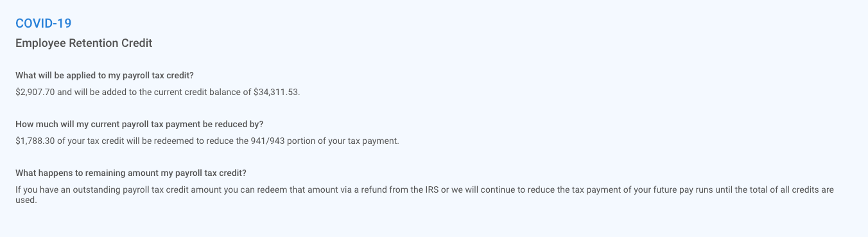The image size is (868, 237).
Task: Click the COVID-19 heading
Action: click(x=43, y=23)
